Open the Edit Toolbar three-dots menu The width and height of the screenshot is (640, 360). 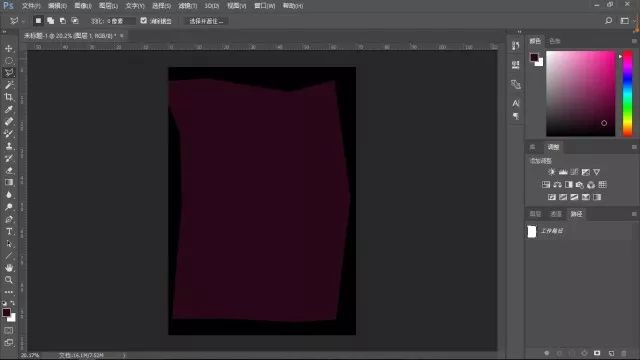9,292
